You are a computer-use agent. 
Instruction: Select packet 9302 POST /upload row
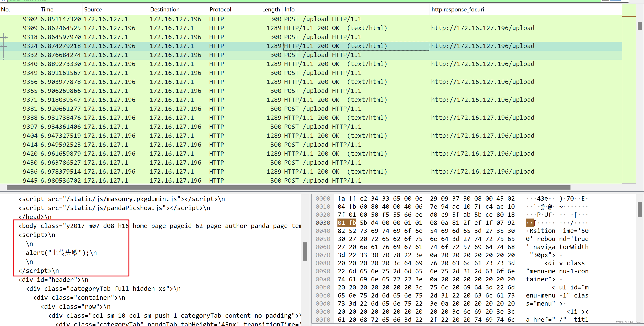311,19
